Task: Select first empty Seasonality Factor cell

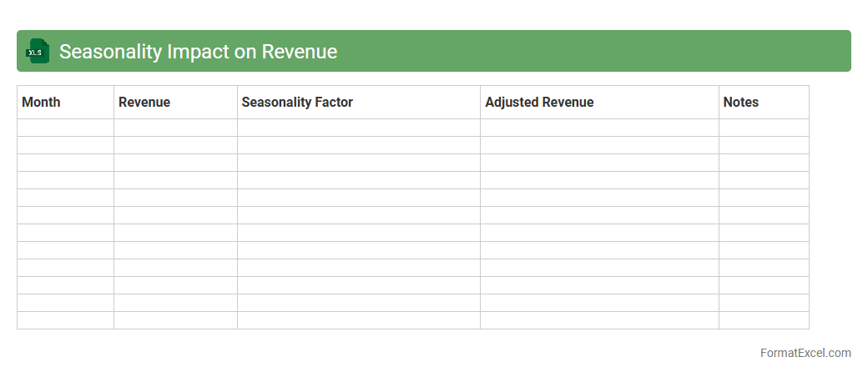Action: click(358, 128)
